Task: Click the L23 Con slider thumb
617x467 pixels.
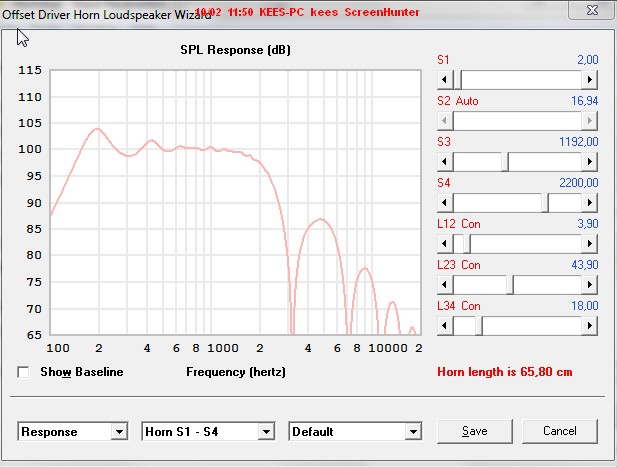Action: click(x=510, y=285)
